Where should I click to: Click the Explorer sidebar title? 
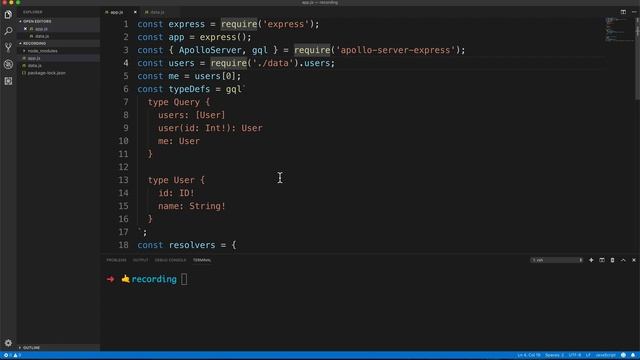tap(32, 12)
